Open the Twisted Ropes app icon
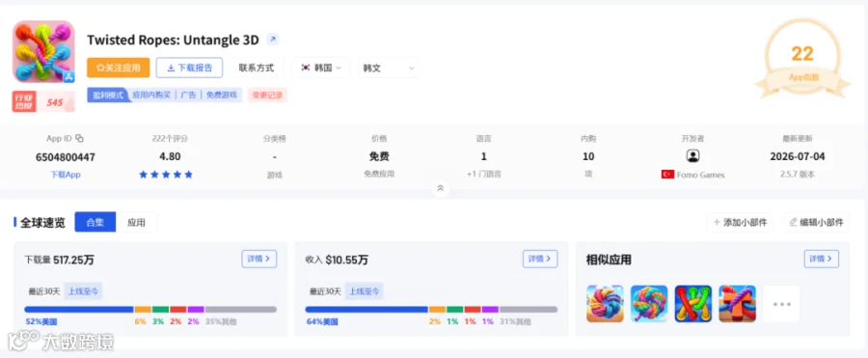This screenshot has height=358, width=868. click(x=43, y=51)
